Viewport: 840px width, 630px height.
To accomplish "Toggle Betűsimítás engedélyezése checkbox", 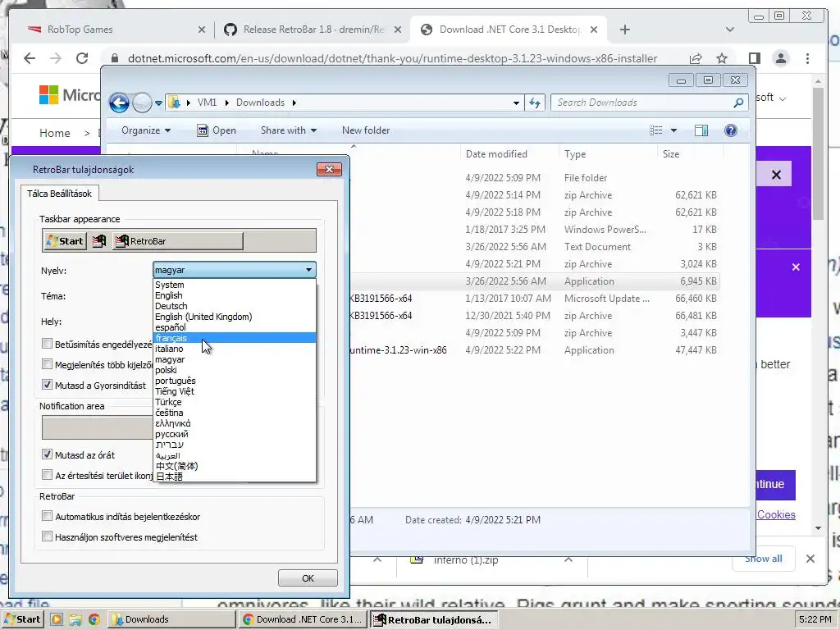I will (47, 344).
